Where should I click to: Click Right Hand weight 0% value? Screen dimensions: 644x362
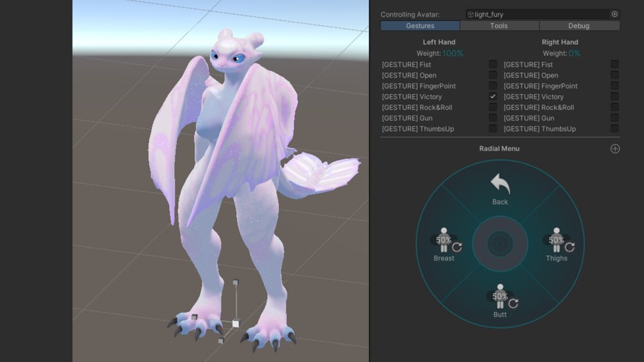click(x=574, y=53)
